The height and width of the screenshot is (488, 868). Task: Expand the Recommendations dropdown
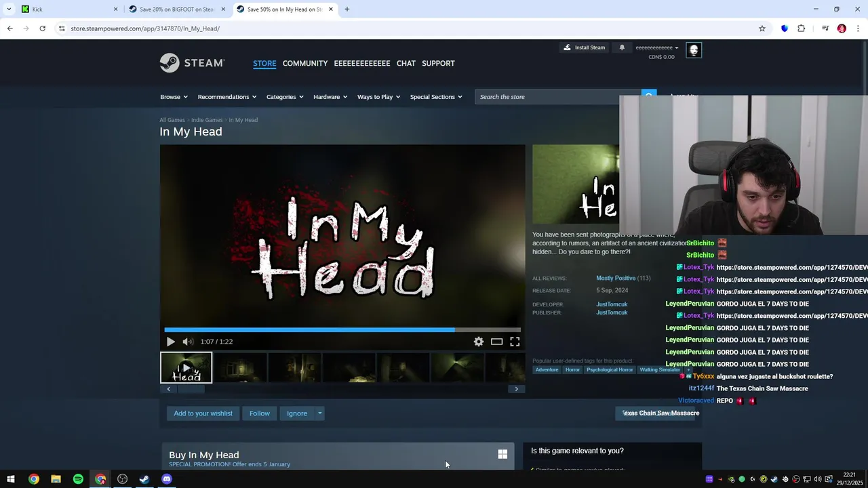[227, 97]
